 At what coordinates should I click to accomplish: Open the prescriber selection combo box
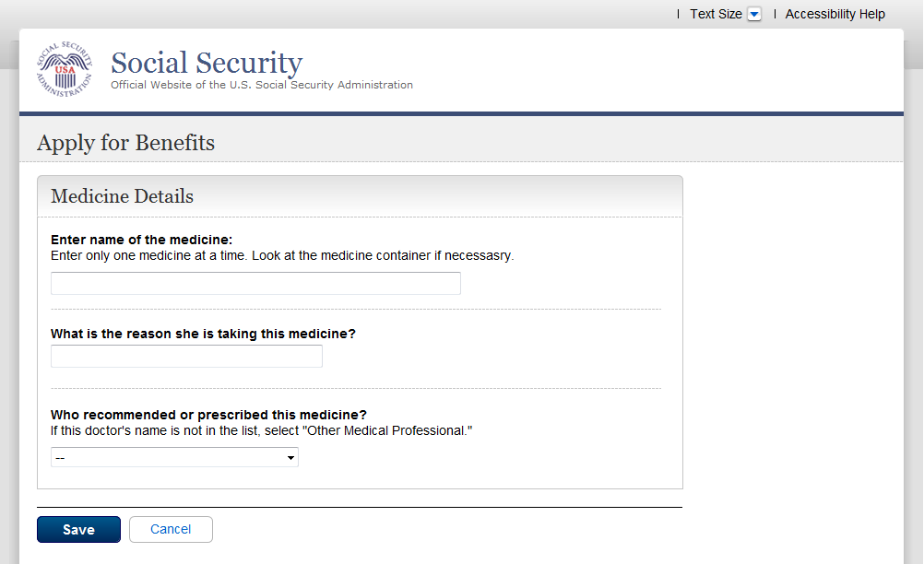[174, 457]
